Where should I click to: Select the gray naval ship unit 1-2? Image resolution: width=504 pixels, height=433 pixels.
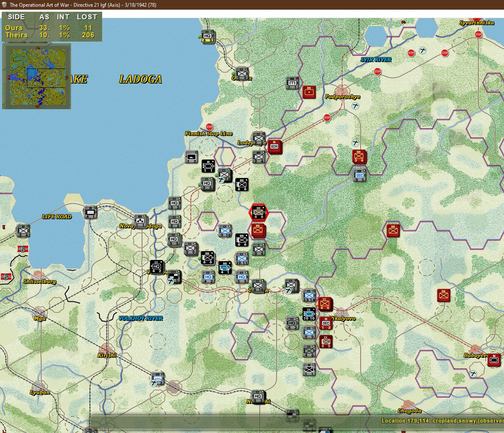coord(191,157)
